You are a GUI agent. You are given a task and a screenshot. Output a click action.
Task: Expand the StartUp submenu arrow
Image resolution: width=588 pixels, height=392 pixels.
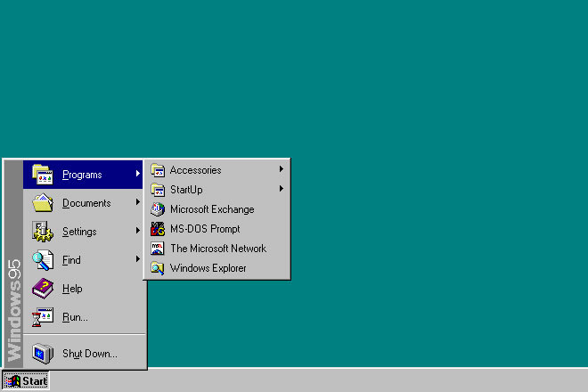(282, 189)
